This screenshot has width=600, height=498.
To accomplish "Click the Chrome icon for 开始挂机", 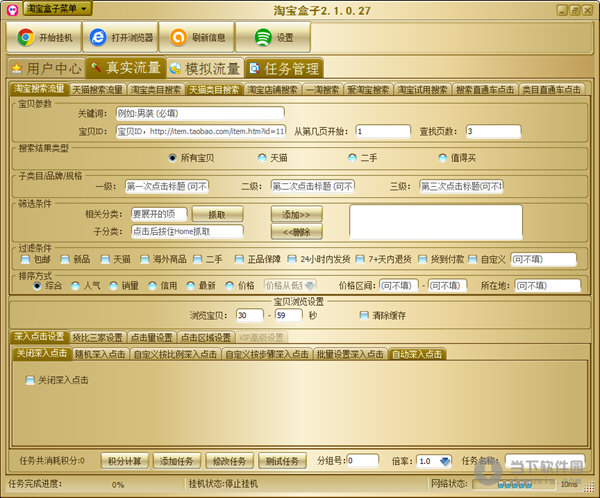I will click(26, 37).
